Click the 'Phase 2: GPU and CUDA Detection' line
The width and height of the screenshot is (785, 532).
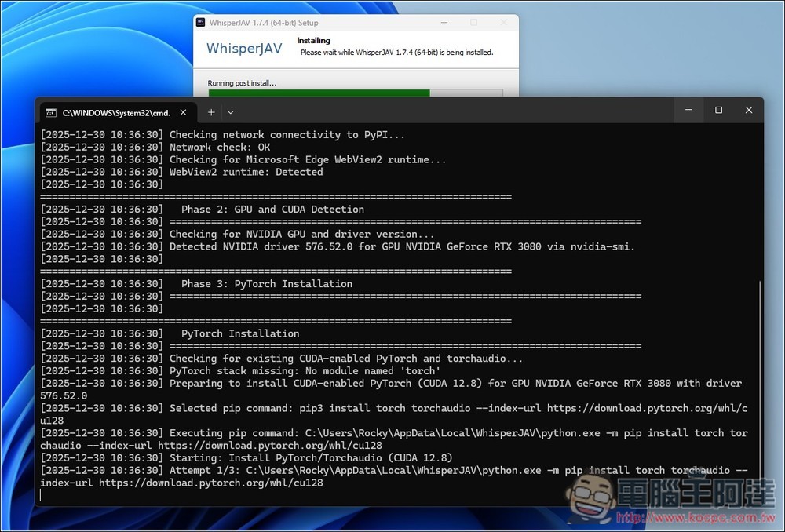pos(203,210)
